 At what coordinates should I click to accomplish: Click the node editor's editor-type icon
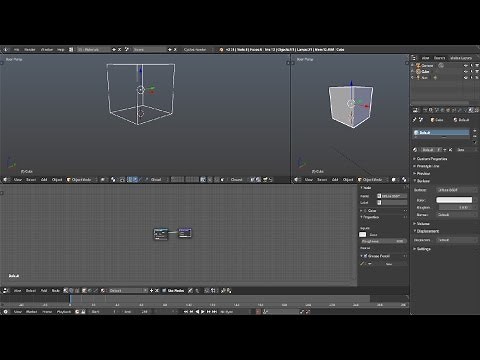(6, 291)
